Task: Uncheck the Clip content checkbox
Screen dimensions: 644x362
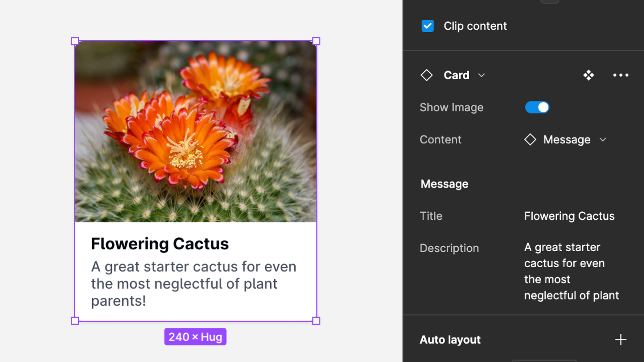Action: tap(428, 26)
